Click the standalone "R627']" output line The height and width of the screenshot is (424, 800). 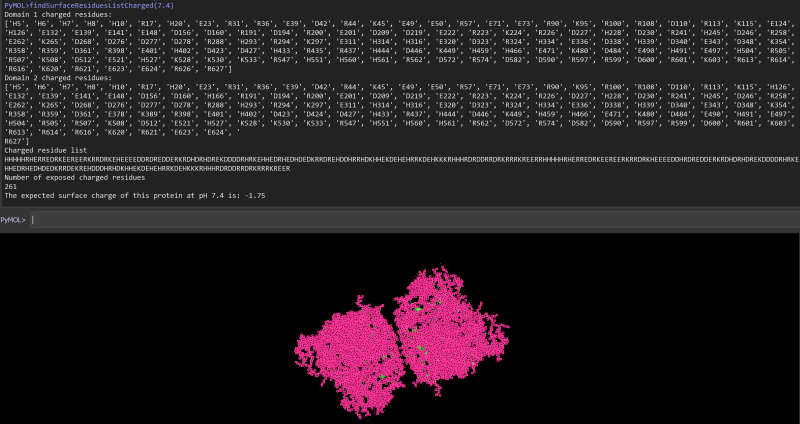pyautogui.click(x=17, y=141)
